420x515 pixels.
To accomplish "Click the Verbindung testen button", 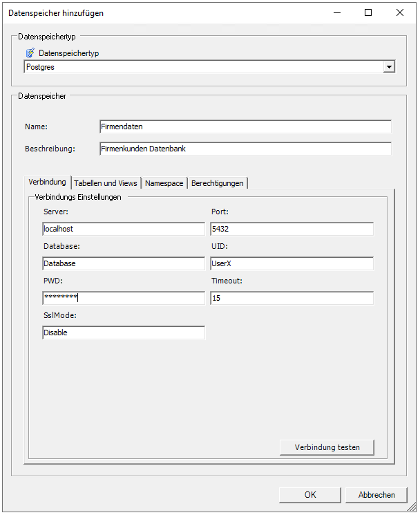I will point(327,447).
